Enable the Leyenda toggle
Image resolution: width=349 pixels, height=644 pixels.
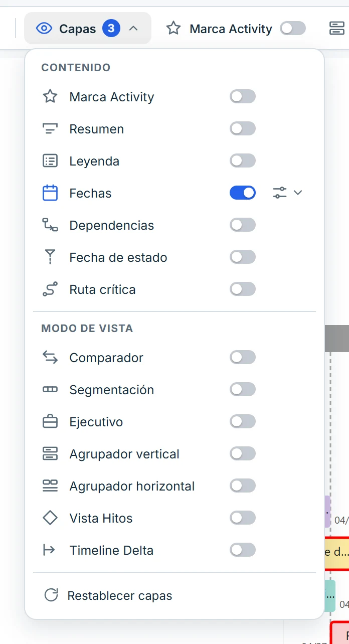[243, 161]
